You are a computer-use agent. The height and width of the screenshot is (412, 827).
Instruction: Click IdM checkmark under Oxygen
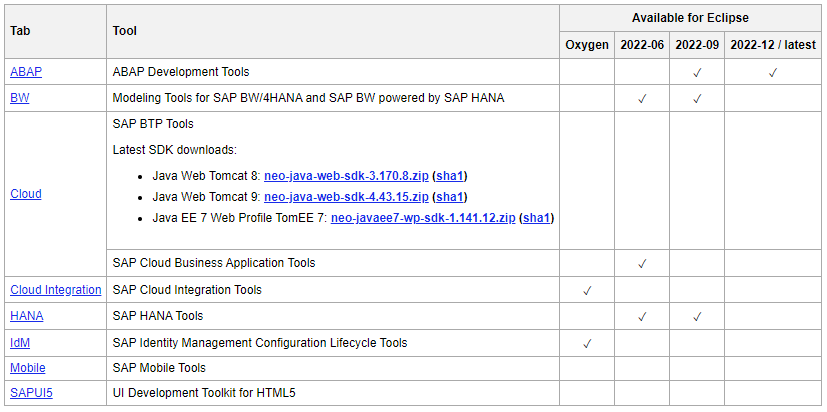pyautogui.click(x=587, y=344)
